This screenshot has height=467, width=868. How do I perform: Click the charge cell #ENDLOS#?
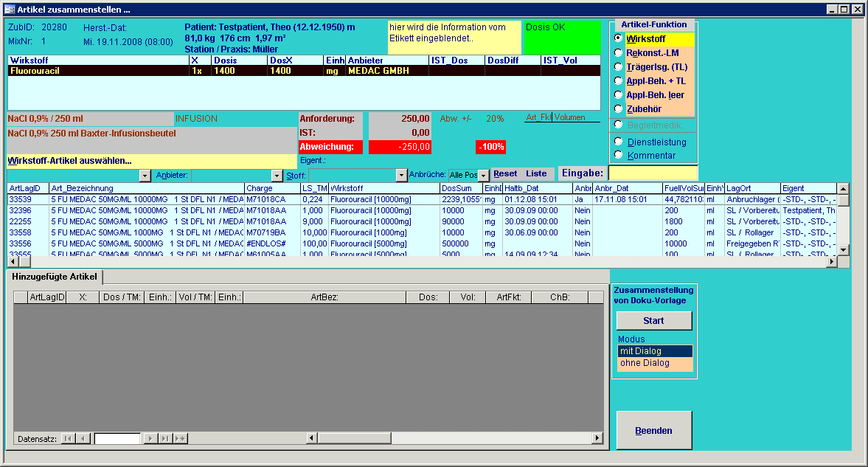point(272,243)
